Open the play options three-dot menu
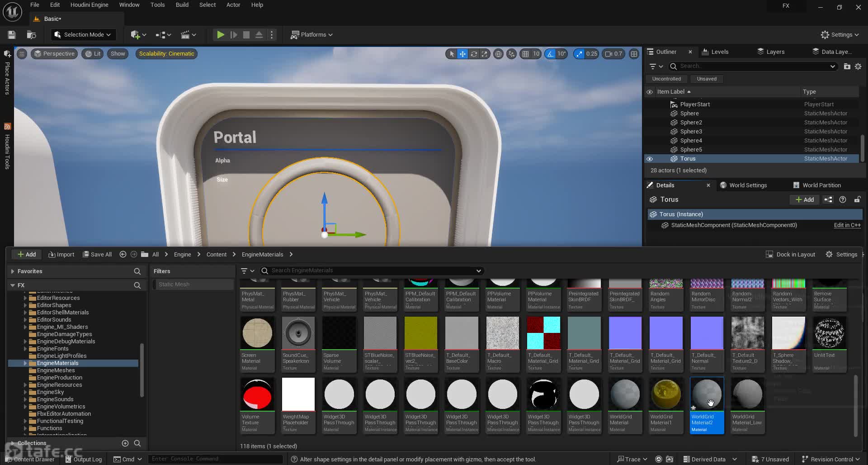The width and height of the screenshot is (868, 465). pos(271,35)
